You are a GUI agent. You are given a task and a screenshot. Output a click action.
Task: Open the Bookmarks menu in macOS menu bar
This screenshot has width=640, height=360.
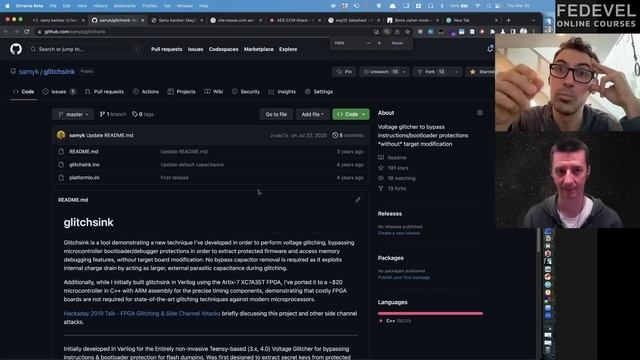(124, 6)
